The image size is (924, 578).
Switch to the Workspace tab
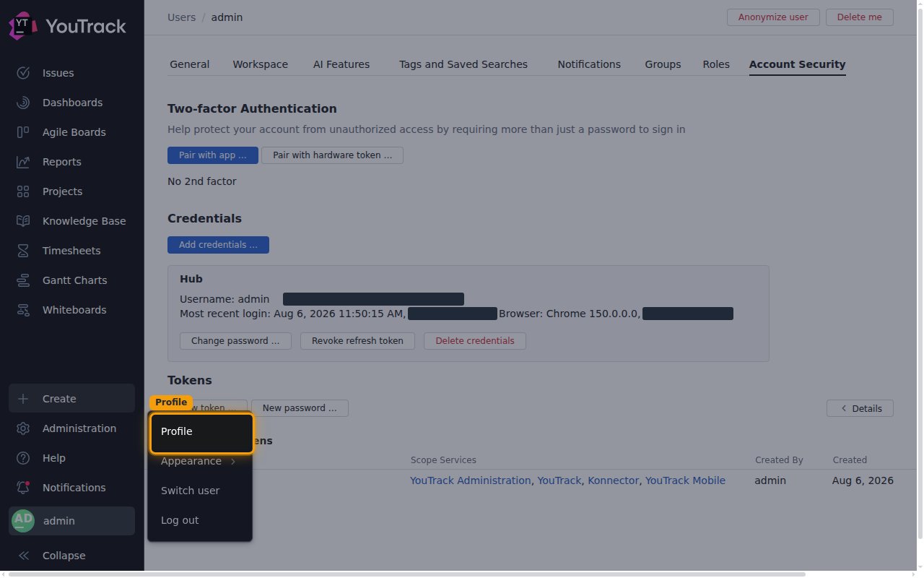[x=260, y=64]
